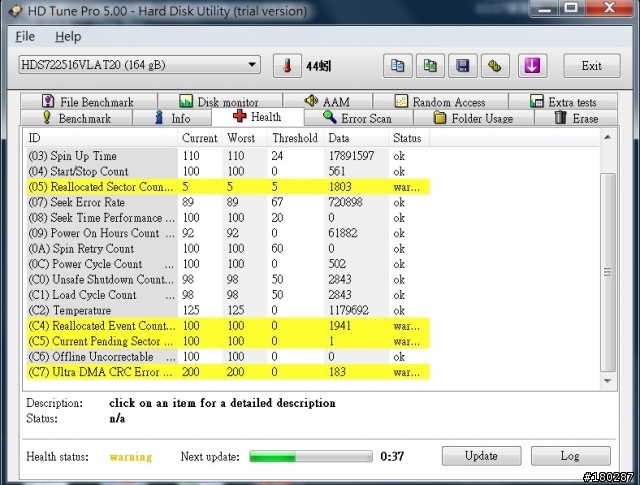Switch to the Disk monitor tab

pos(220,101)
